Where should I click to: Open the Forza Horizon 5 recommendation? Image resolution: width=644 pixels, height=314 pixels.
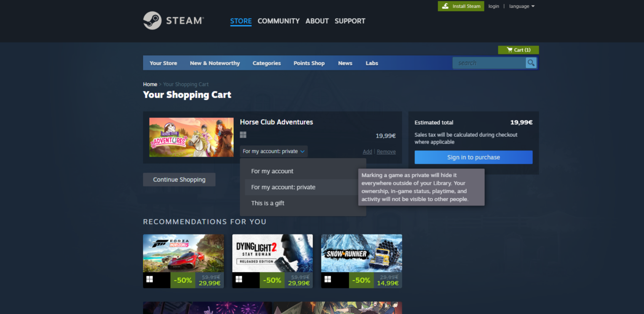coord(183,261)
